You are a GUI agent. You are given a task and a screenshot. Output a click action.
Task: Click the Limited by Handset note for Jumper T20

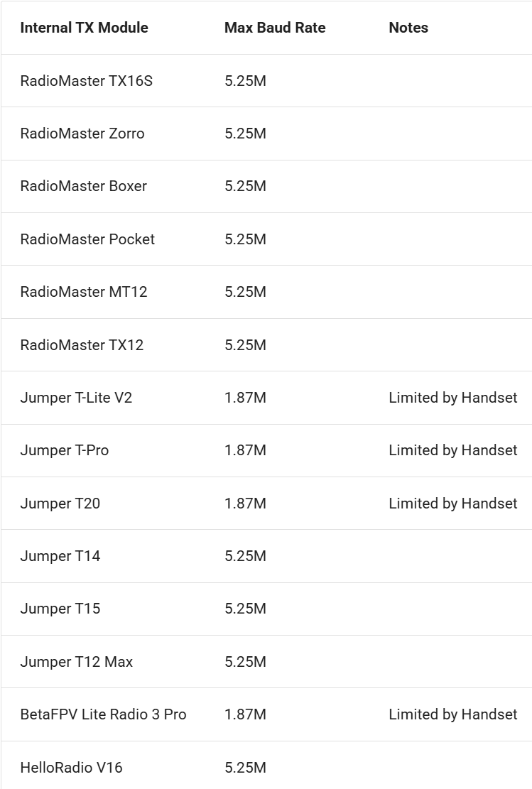(453, 504)
